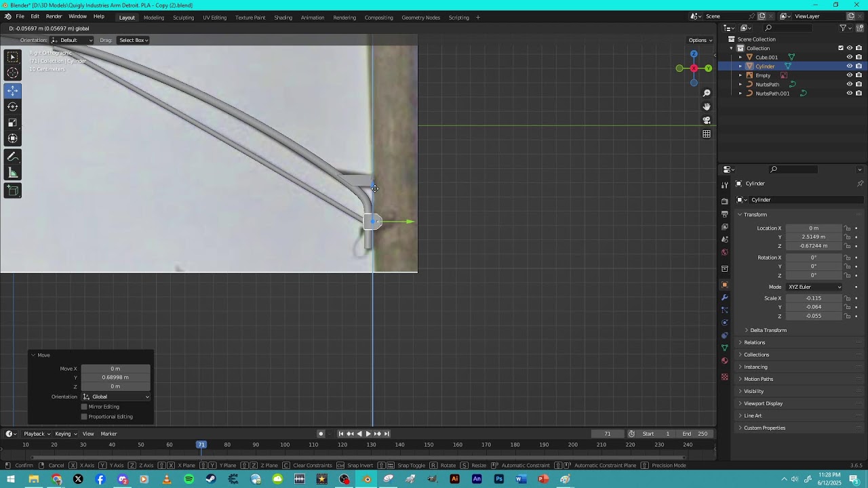Select the Rotate tool in the toolbar
This screenshot has height=488, width=868.
click(x=13, y=106)
